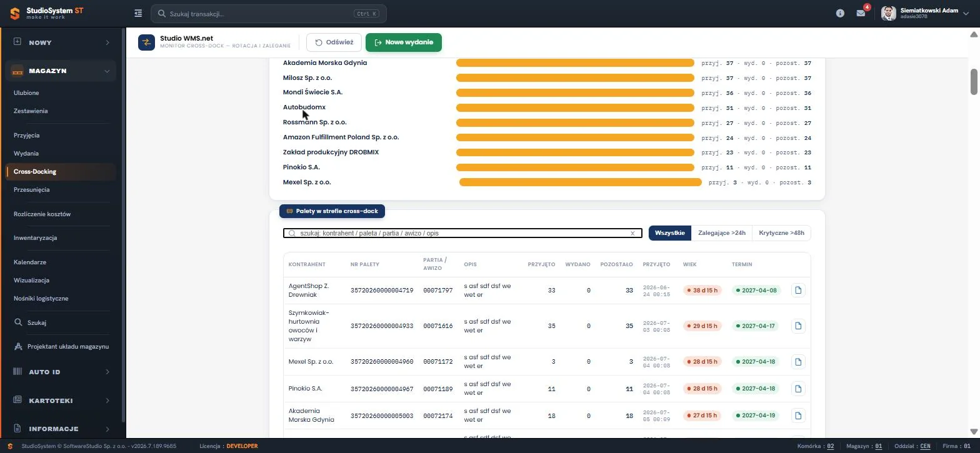Expand the KARTOTEKI section chevron
The image size is (980, 453).
pos(107,401)
